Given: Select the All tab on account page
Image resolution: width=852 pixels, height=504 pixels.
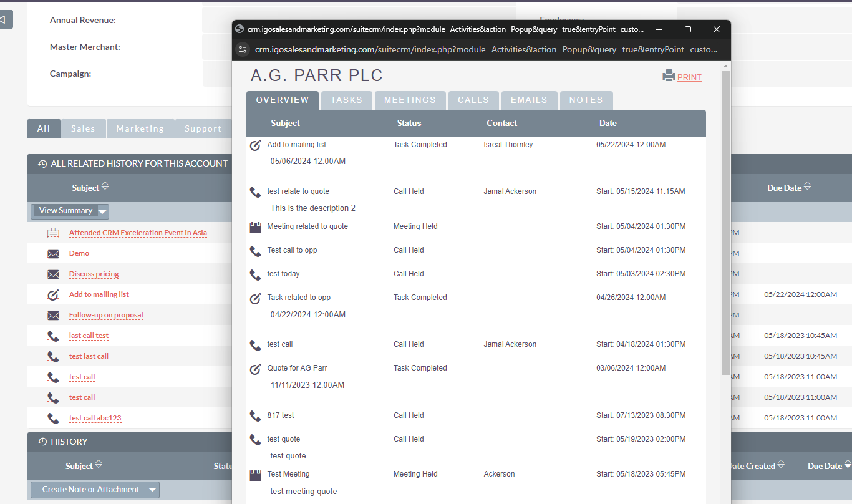Looking at the screenshot, I should click(44, 128).
